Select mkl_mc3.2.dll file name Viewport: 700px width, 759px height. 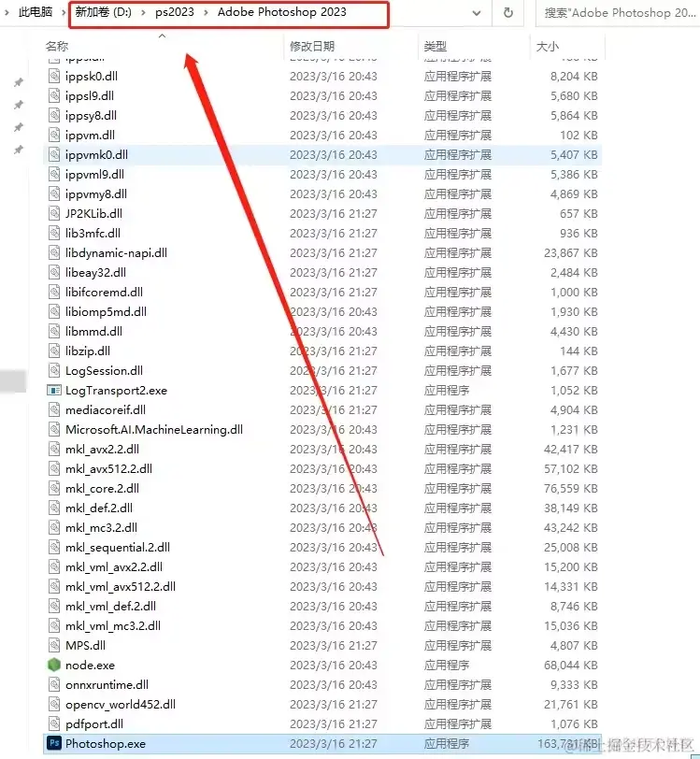(x=101, y=527)
